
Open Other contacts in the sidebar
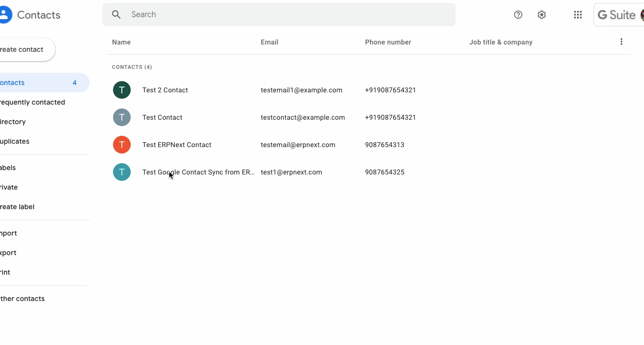coord(22,299)
